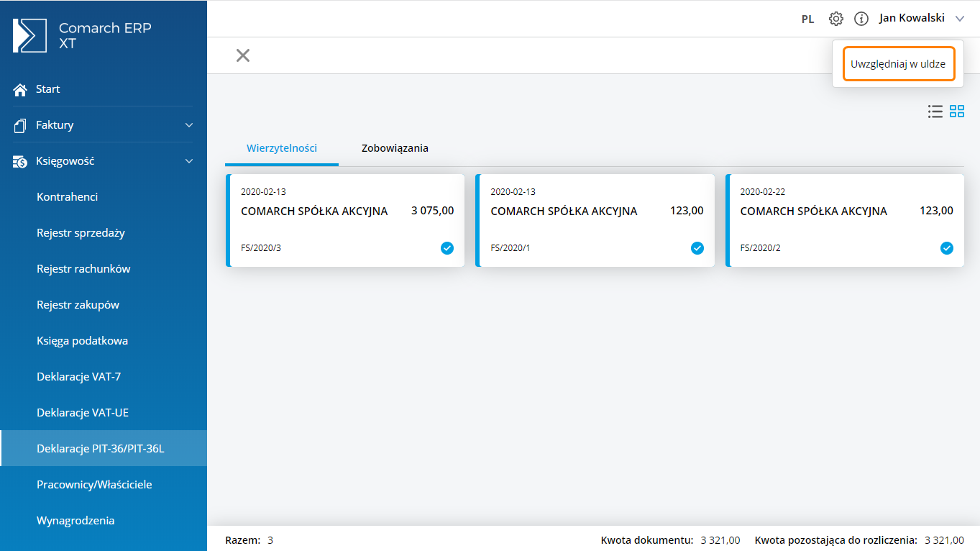This screenshot has width=980, height=551.
Task: Toggle checkmark on invoice FS/2020/1
Action: (697, 248)
